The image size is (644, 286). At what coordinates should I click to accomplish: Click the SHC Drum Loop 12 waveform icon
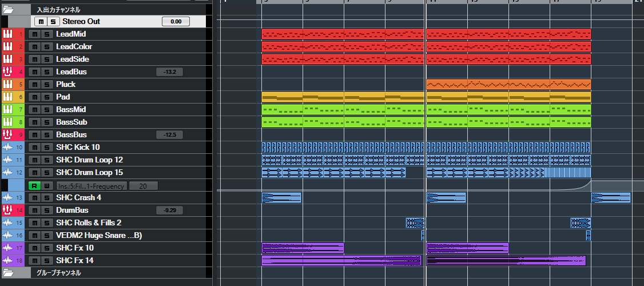pos(7,160)
